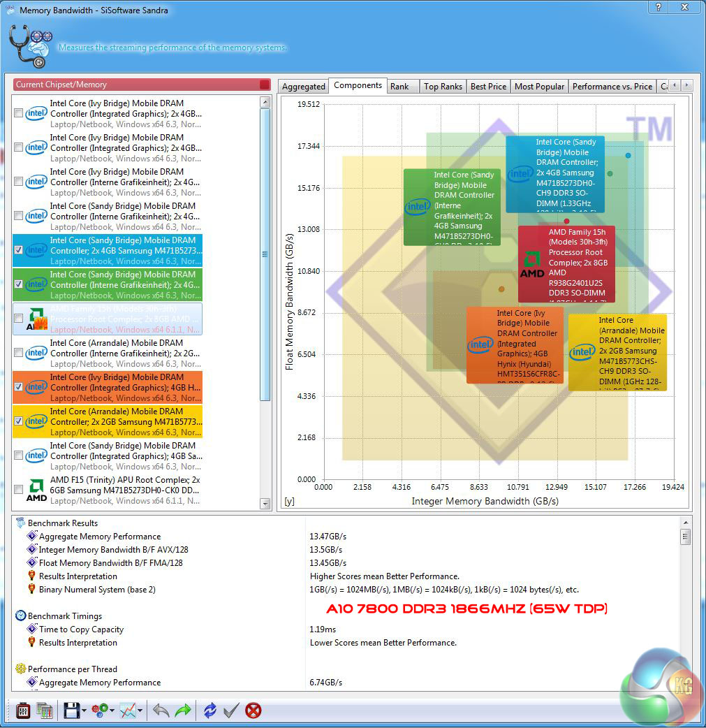Click icon beside Float Memory Bandwidth B/F FMA/128
The height and width of the screenshot is (728, 706).
(31, 562)
